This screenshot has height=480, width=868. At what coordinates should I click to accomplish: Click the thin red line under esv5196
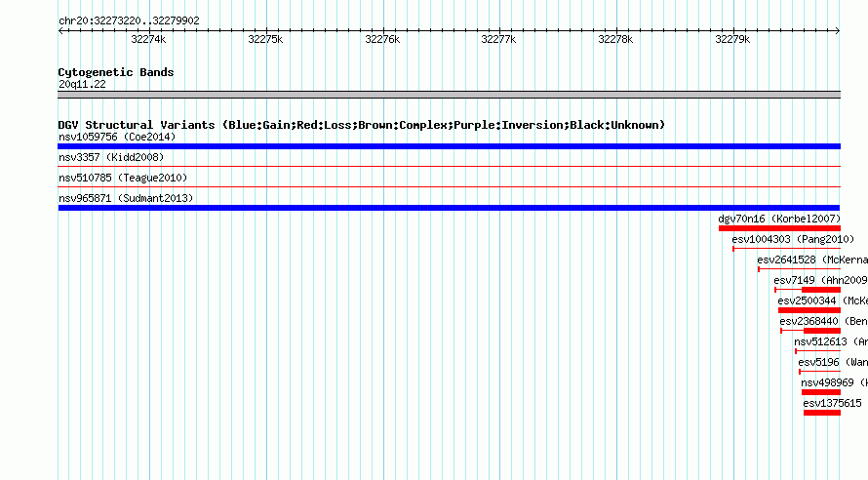820,372
